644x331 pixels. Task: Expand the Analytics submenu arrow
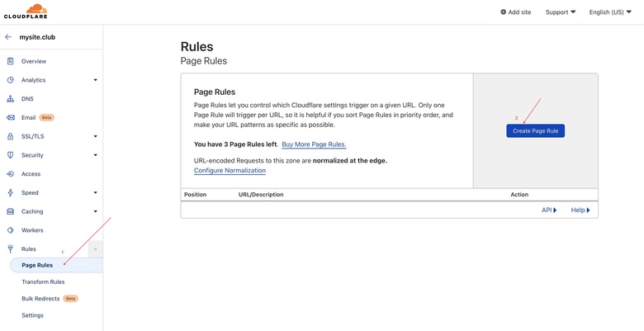[x=95, y=80]
